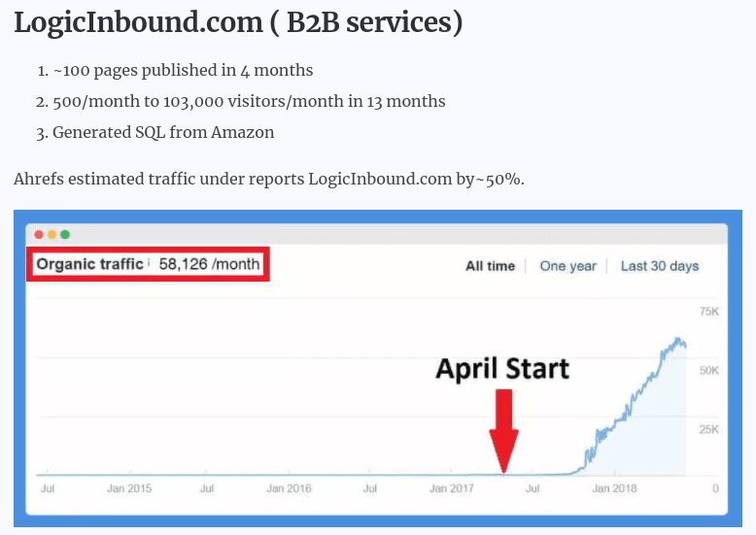Click the Organic traffic label
The image size is (756, 535).
(90, 264)
